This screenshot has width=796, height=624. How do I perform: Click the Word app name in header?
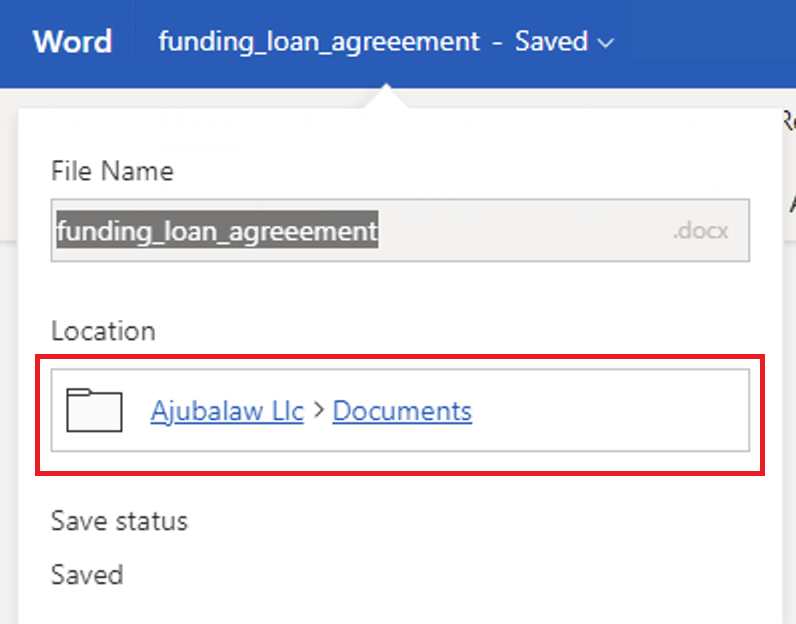point(72,42)
